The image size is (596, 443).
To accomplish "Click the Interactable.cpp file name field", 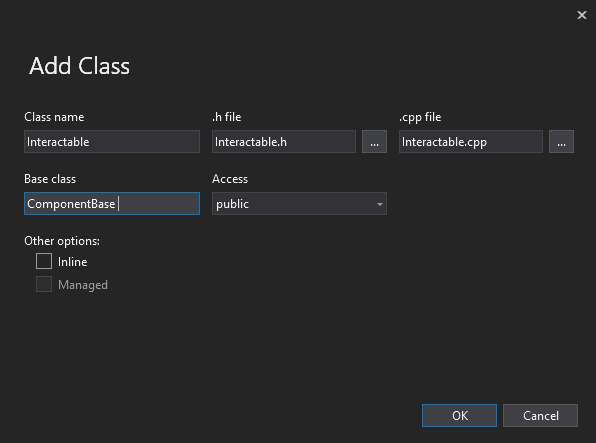I will click(x=471, y=142).
